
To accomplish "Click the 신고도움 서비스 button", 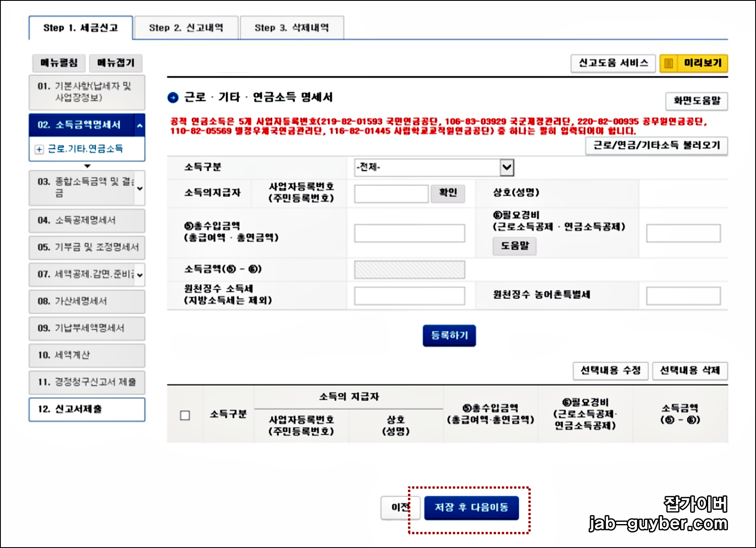I will click(613, 63).
